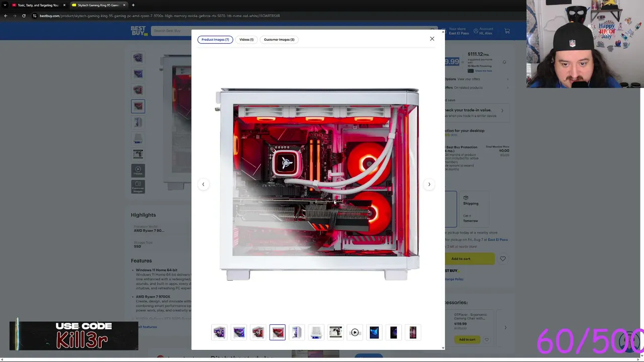View site information icon beside the URL
The image size is (644, 362).
pos(35,16)
